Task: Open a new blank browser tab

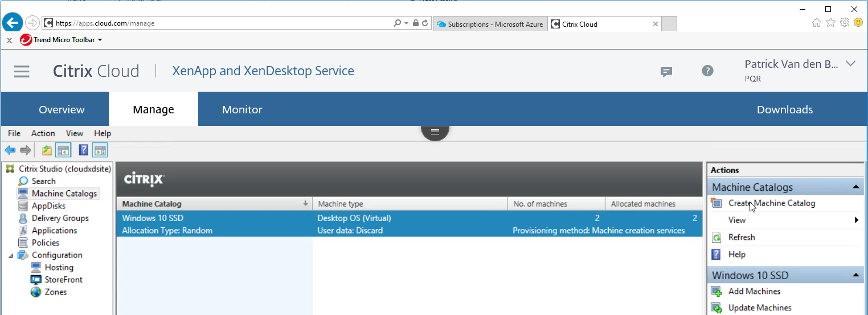Action: (x=669, y=24)
